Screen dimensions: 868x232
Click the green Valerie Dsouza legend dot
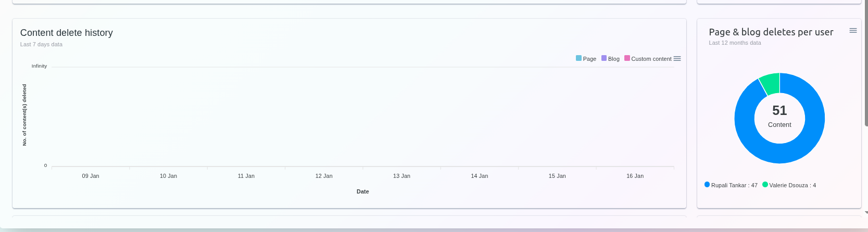point(765,185)
